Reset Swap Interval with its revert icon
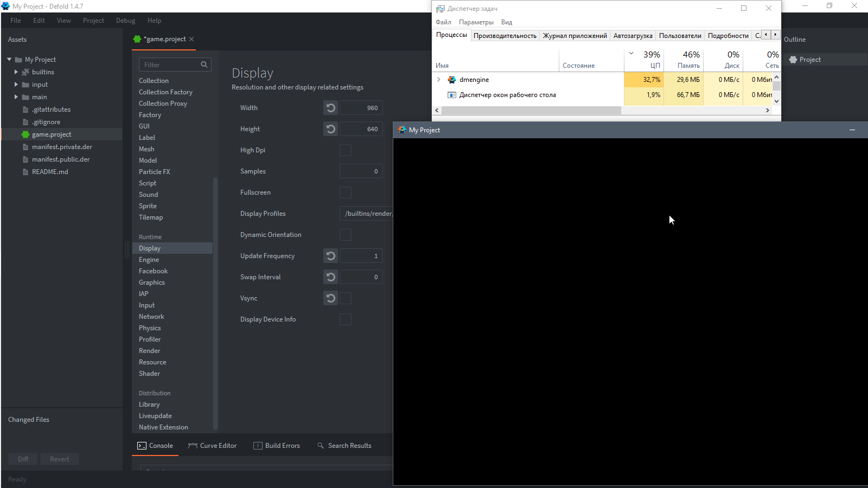This screenshot has height=488, width=868. [x=330, y=277]
